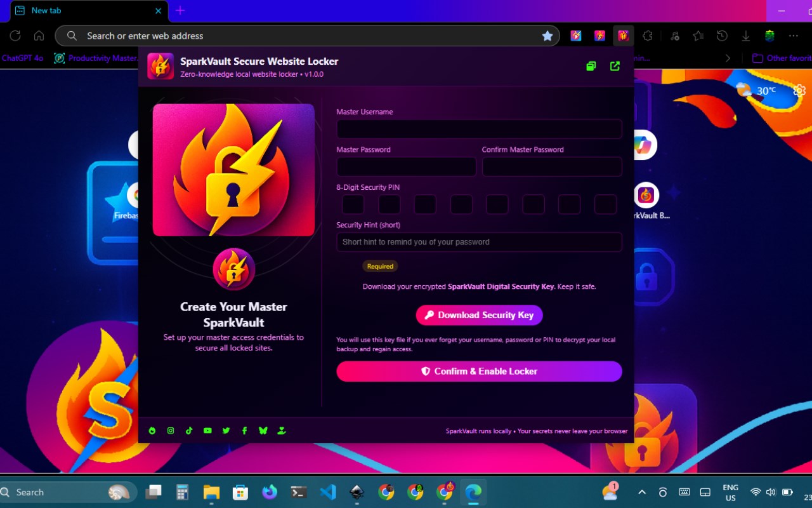Open the Productivity Master bookmark
812x508 pixels.
96,58
